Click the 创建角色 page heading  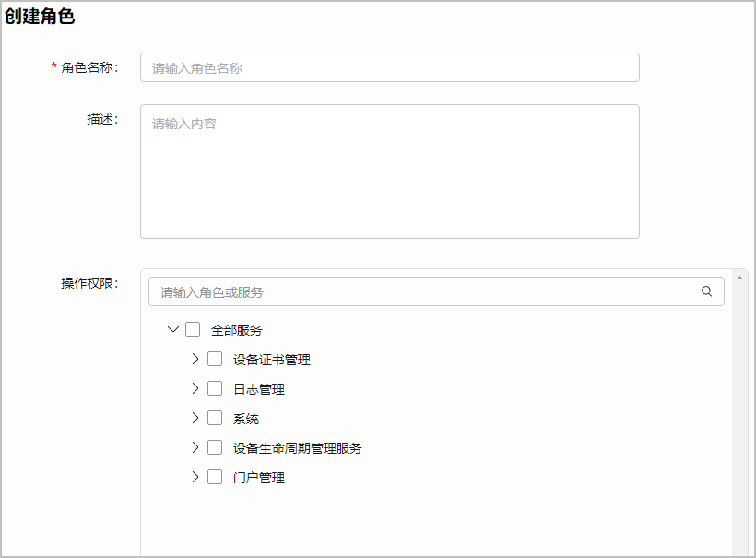click(x=40, y=16)
